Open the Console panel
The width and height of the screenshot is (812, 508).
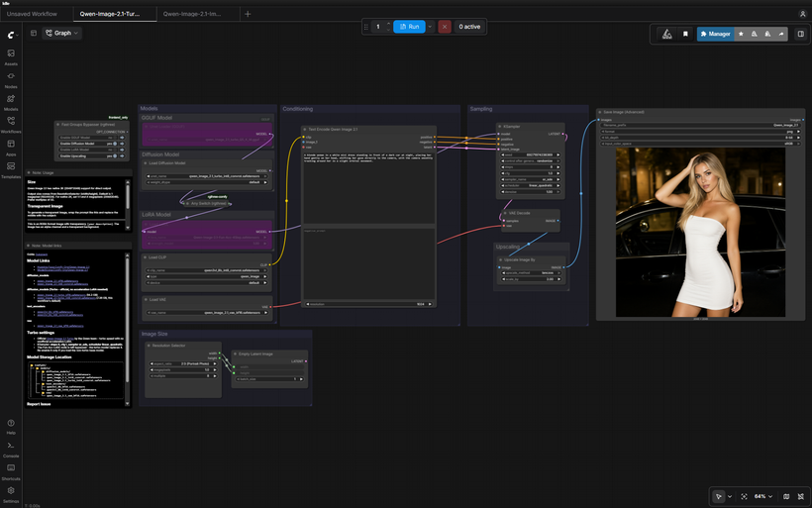pos(11,449)
